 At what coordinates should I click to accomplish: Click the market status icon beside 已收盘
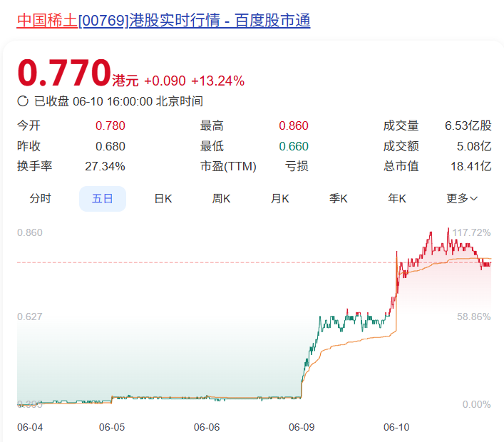coord(23,101)
